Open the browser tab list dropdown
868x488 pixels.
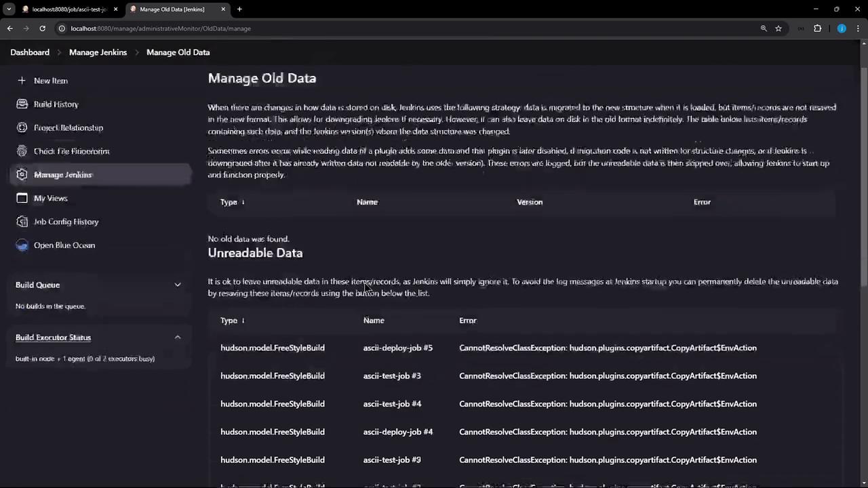[x=9, y=9]
